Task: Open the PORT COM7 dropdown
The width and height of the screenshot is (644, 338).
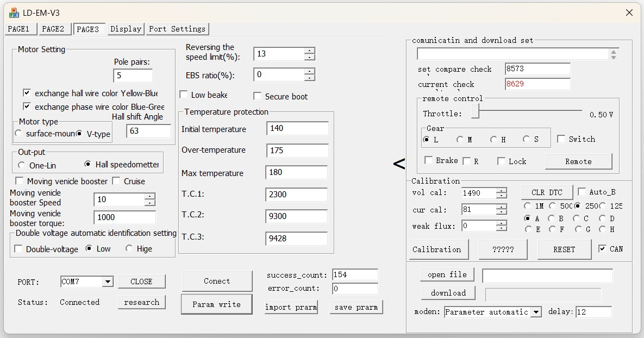Action: tap(107, 281)
